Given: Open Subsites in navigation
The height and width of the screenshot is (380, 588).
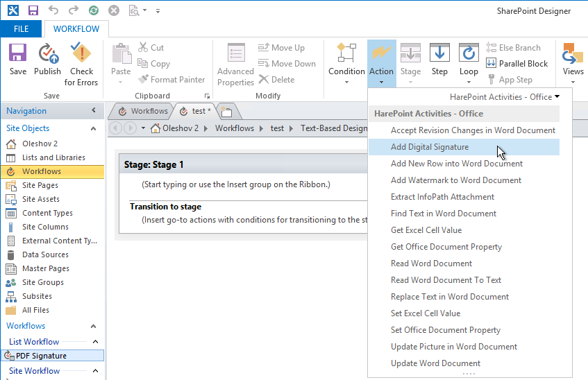Looking at the screenshot, I should (37, 296).
